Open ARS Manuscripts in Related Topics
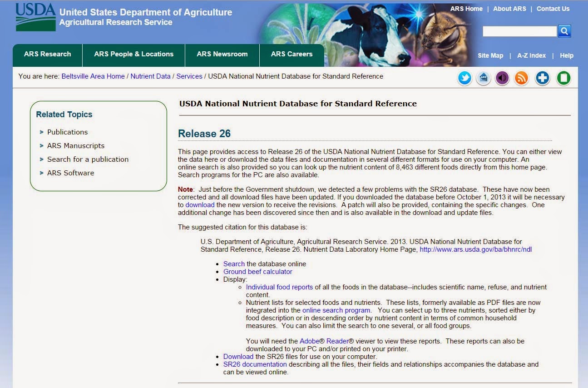This screenshot has width=588, height=388. (76, 145)
